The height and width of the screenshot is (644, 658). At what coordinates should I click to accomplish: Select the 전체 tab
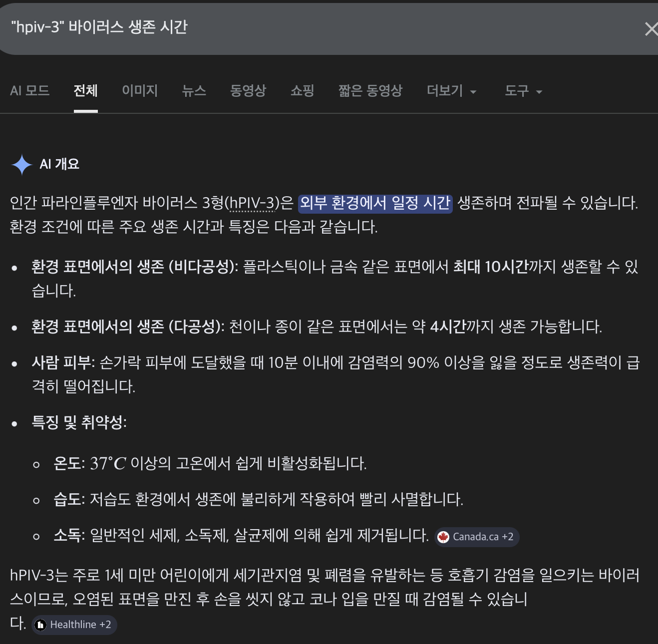86,91
